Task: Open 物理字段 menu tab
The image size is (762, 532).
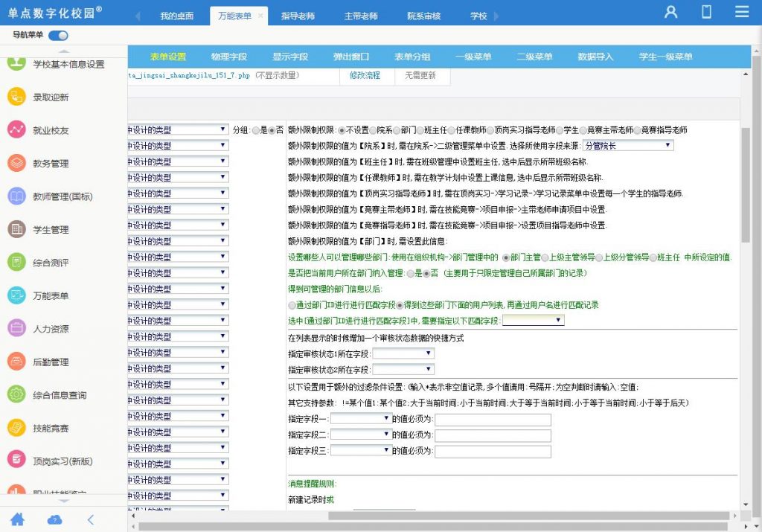Action: [229, 57]
